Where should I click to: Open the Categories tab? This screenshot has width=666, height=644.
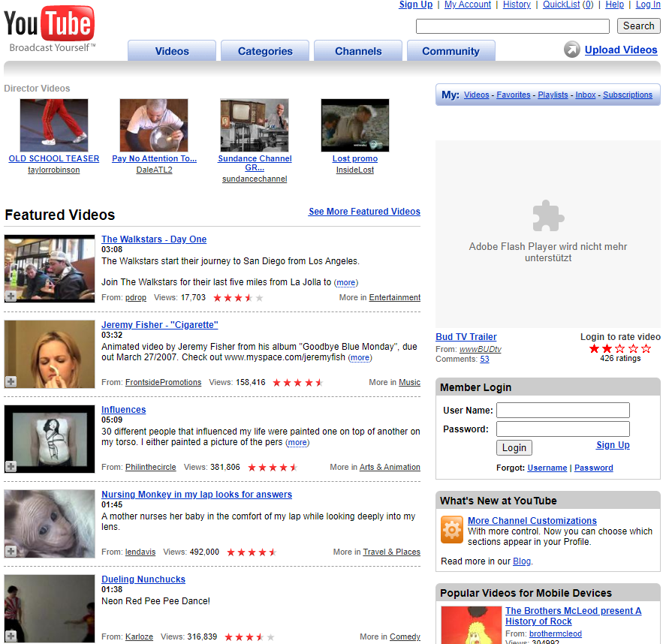click(265, 51)
